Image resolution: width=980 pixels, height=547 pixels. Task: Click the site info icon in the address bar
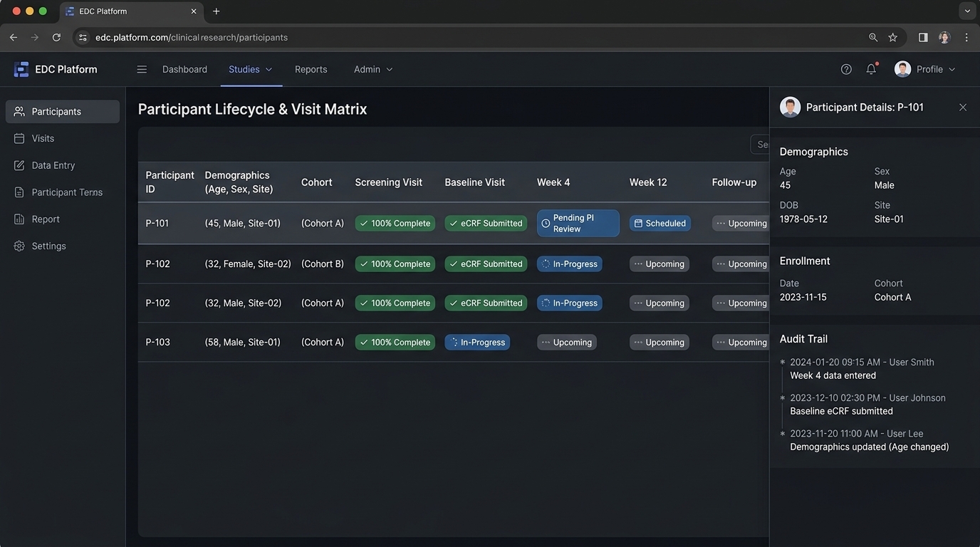coord(83,37)
